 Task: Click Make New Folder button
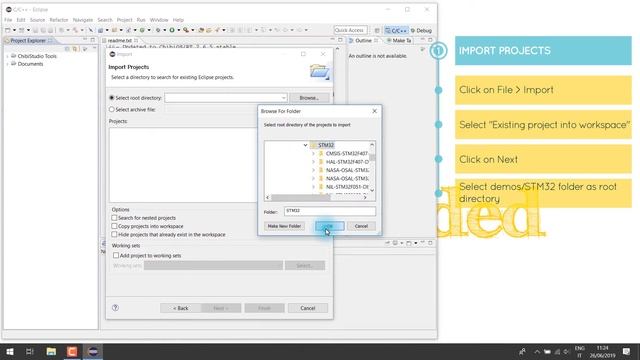284,226
